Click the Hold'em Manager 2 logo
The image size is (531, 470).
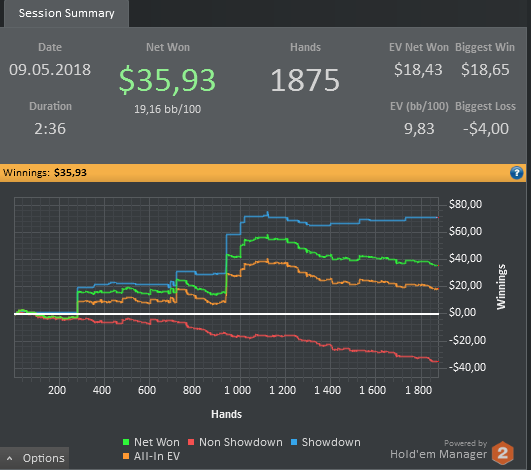(x=503, y=453)
